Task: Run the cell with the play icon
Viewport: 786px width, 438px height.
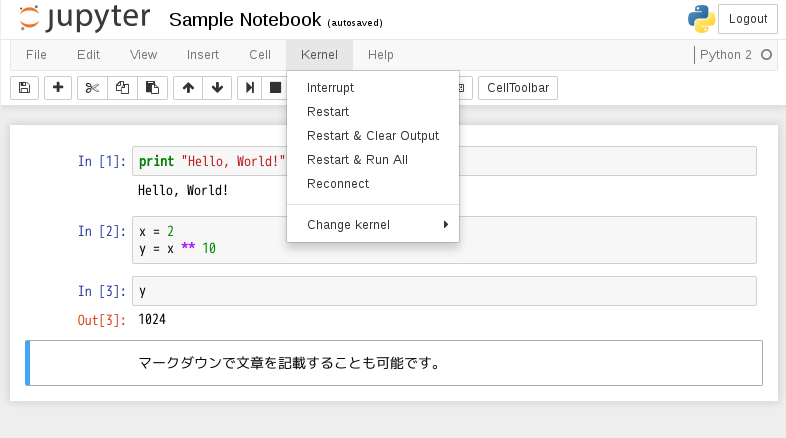Action: click(250, 88)
